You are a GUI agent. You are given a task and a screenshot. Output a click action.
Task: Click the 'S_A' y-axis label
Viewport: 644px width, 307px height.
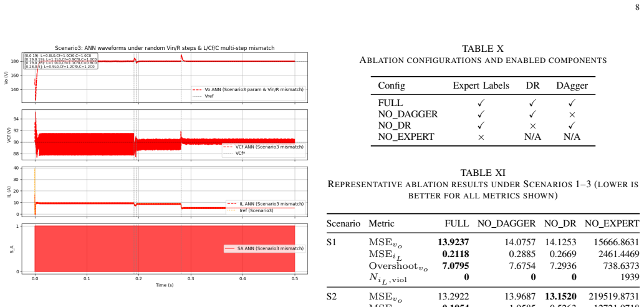(x=11, y=248)
